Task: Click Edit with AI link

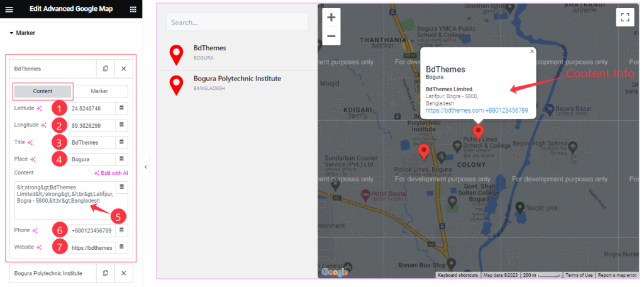Action: (111, 173)
